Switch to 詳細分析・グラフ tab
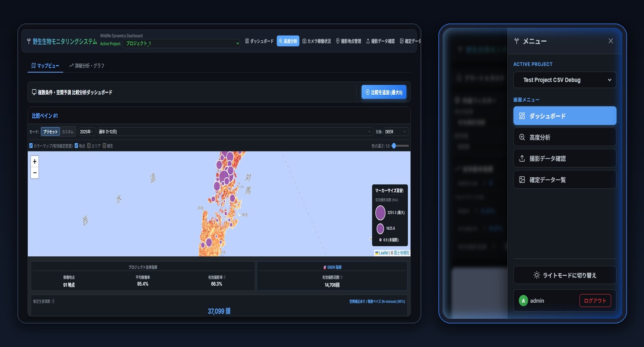 click(87, 66)
